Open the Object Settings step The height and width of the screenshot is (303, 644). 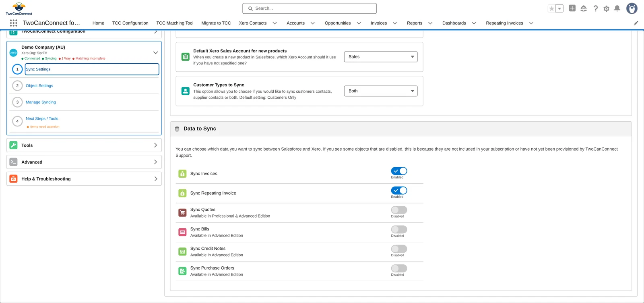tap(39, 86)
